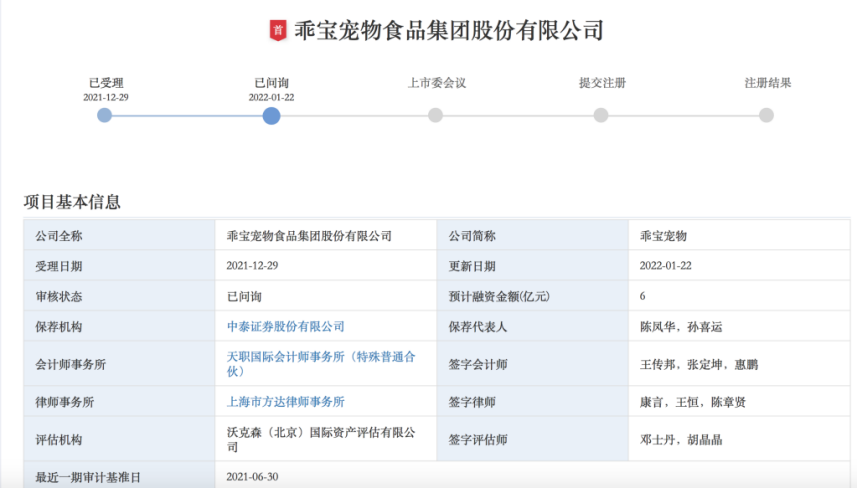
Task: Open the 中泰证券股份有限公司 sponsor link
Action: [286, 326]
